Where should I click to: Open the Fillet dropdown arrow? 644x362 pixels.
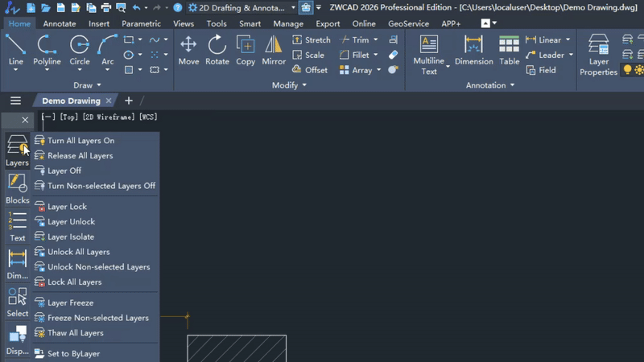(375, 55)
